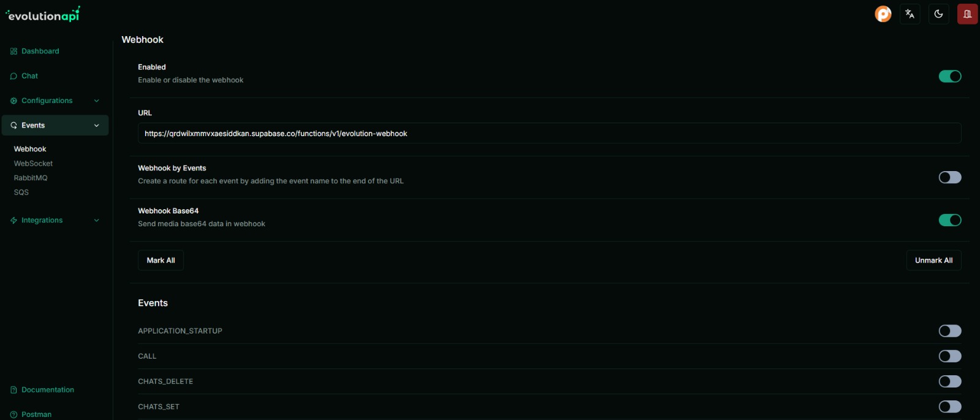Click the Integrations lightning icon
The height and width of the screenshot is (420, 980).
[x=13, y=221]
